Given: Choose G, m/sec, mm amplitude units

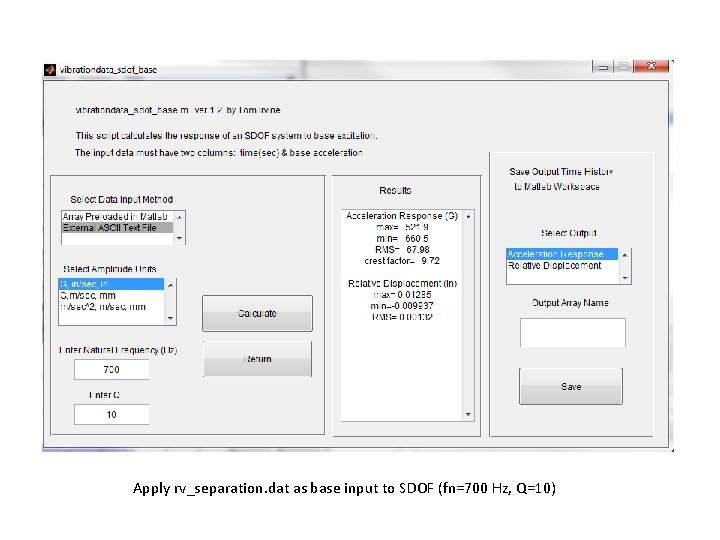Looking at the screenshot, I should point(111,295).
